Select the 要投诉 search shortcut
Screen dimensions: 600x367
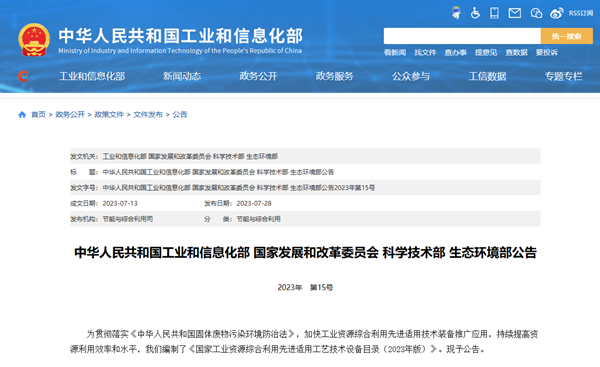[546, 52]
